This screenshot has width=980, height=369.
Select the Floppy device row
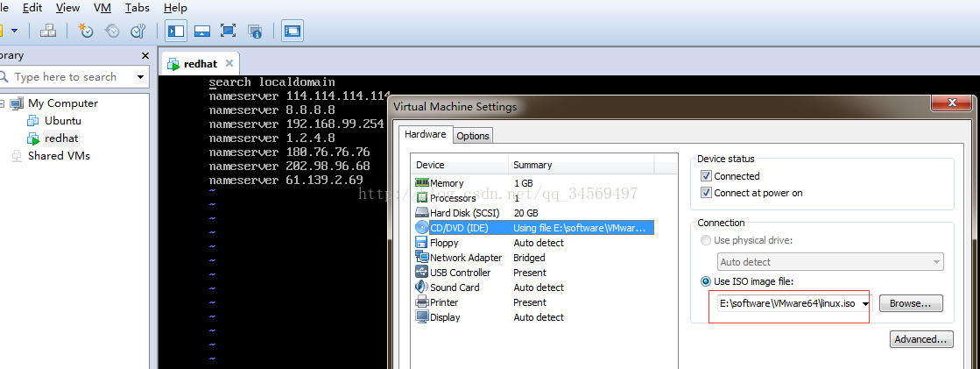(533, 243)
